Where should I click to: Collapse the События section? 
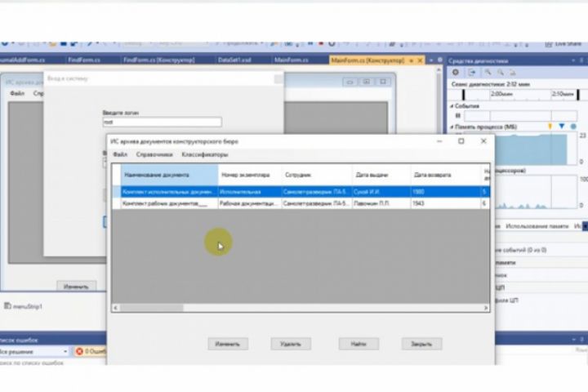(x=452, y=106)
